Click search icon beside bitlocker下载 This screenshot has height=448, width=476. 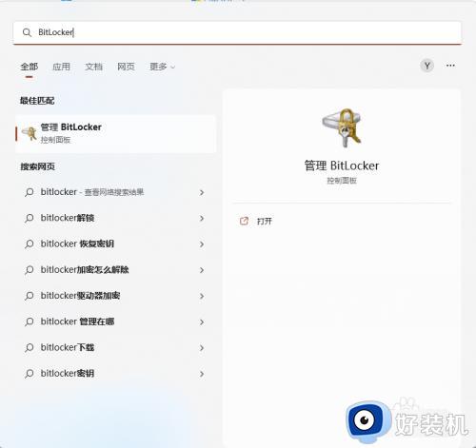point(30,348)
